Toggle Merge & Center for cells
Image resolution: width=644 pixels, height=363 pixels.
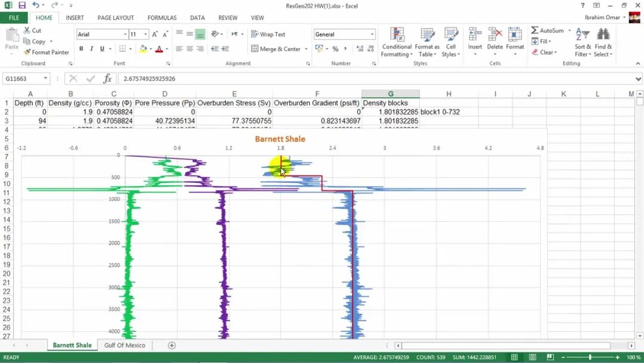coord(276,49)
